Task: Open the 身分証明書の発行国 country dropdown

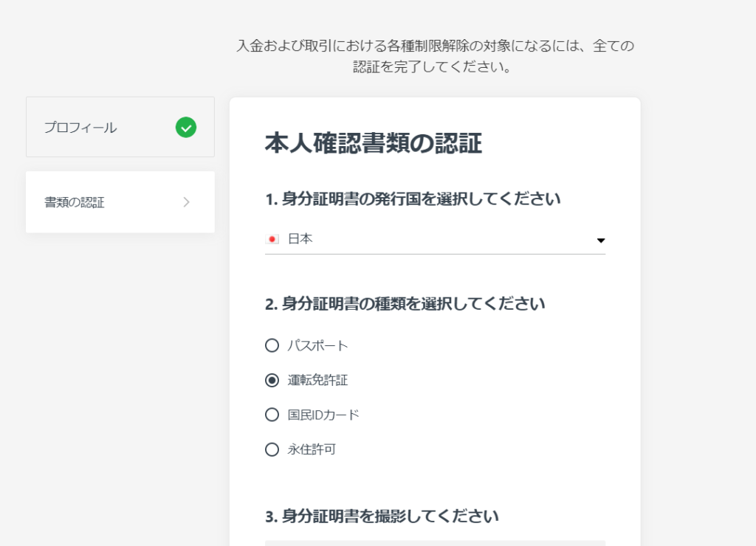Action: (x=435, y=239)
